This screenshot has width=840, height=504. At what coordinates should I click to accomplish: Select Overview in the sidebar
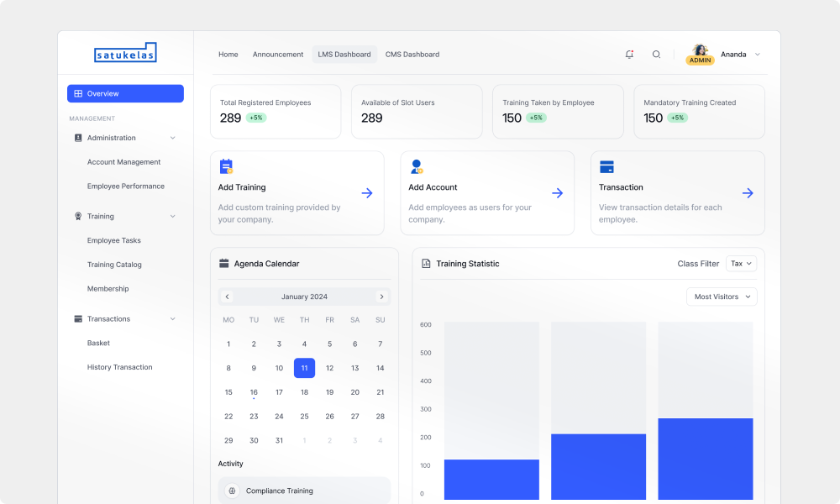point(125,93)
